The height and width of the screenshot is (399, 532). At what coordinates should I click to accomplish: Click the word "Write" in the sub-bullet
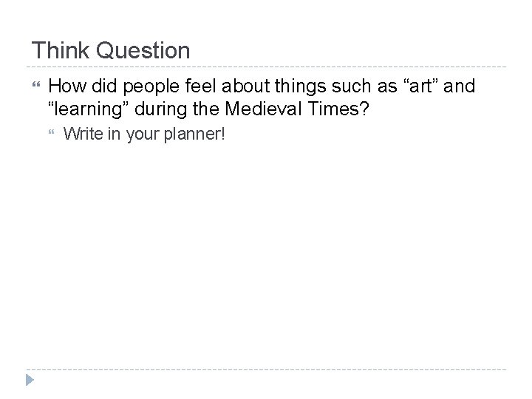coord(81,134)
